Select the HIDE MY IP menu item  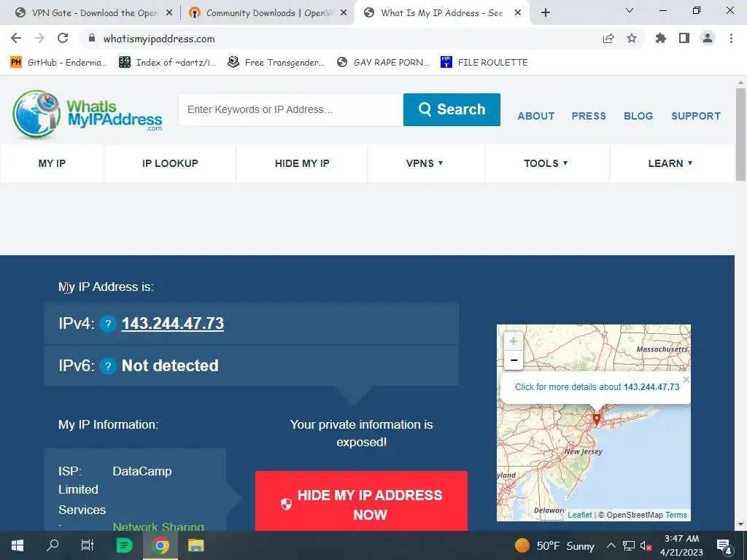(302, 163)
